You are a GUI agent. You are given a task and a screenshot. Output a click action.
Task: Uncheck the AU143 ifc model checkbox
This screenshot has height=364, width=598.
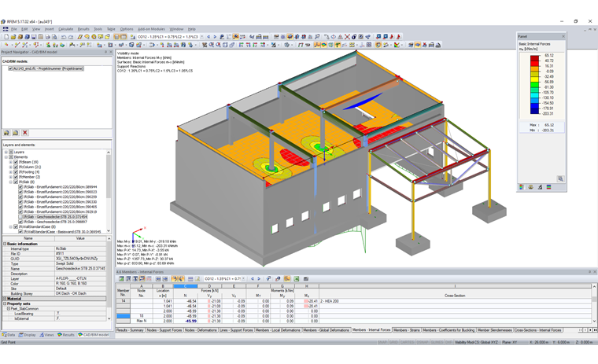10,68
